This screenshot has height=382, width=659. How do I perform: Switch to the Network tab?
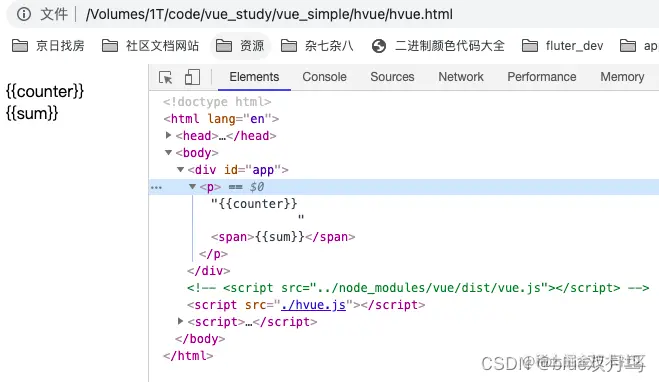point(461,77)
